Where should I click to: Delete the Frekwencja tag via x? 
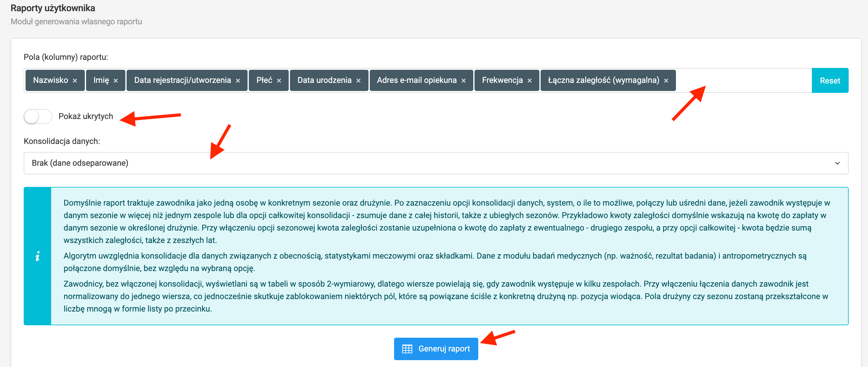530,81
